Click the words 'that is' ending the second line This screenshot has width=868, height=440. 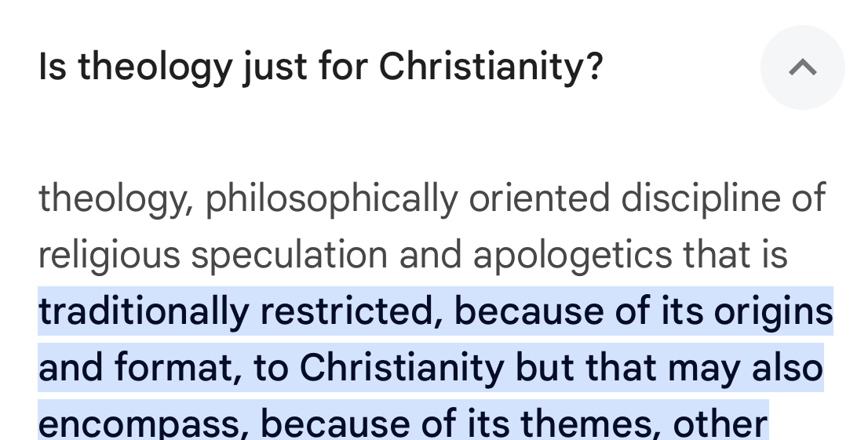[x=735, y=255]
